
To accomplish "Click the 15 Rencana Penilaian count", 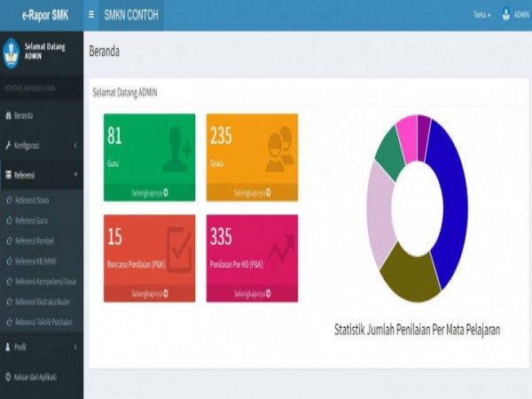I will (x=114, y=237).
